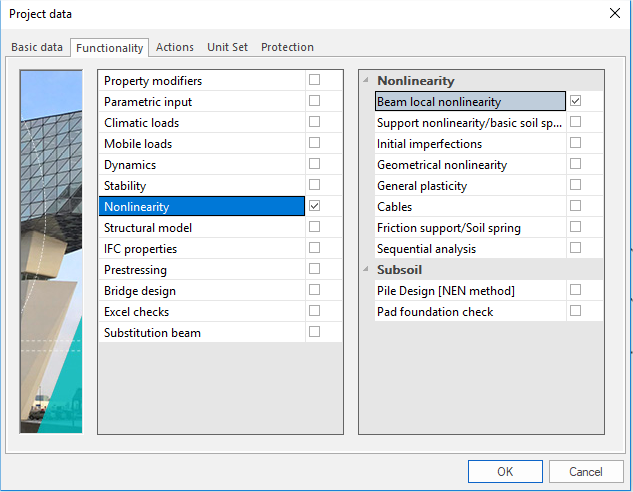Disable the Beam local nonlinearity checkbox
Viewport: 633px width, 492px height.
pyautogui.click(x=575, y=101)
